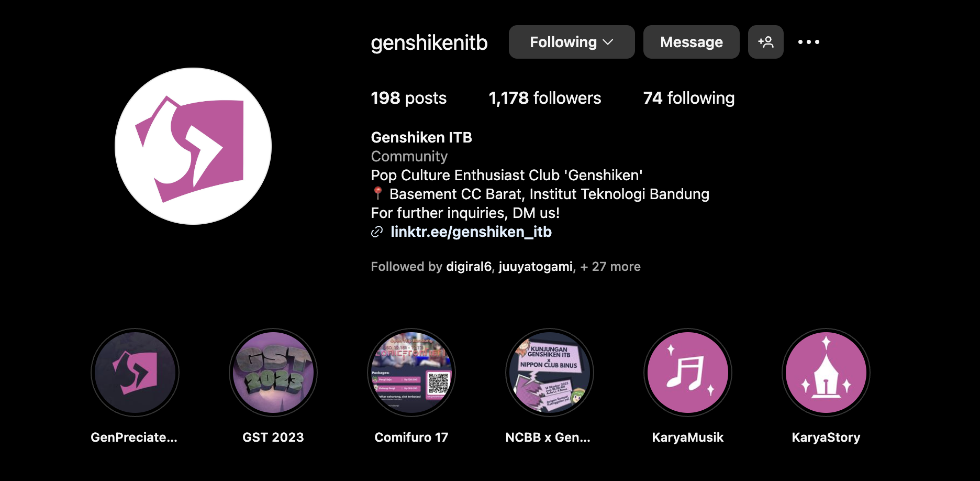Image resolution: width=980 pixels, height=481 pixels.
Task: Click the add similar accounts person icon
Action: (x=765, y=42)
